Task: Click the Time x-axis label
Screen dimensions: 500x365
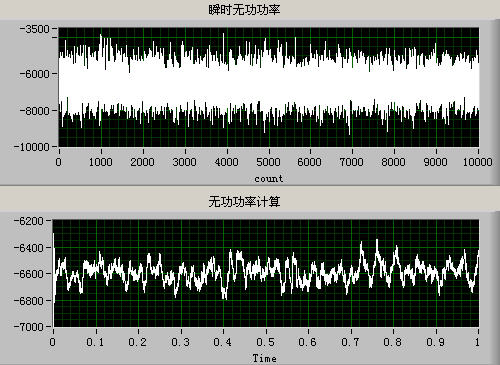Action: pyautogui.click(x=265, y=359)
